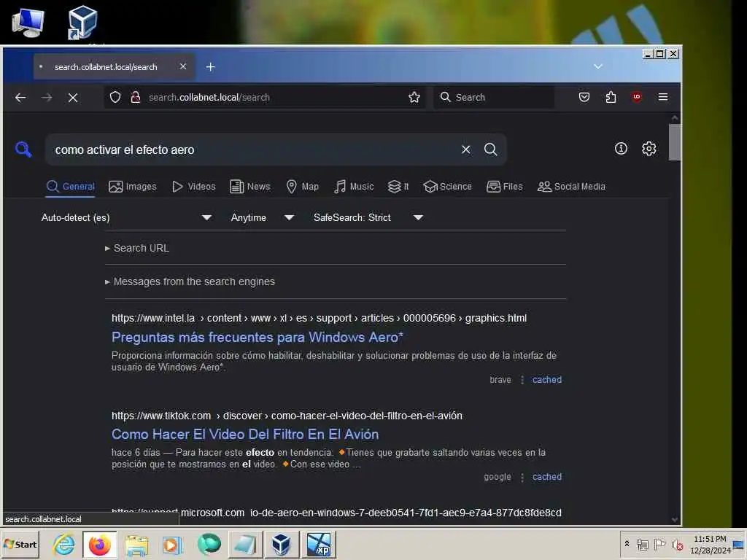Switch to Videos category
747x560 pixels.
[193, 186]
